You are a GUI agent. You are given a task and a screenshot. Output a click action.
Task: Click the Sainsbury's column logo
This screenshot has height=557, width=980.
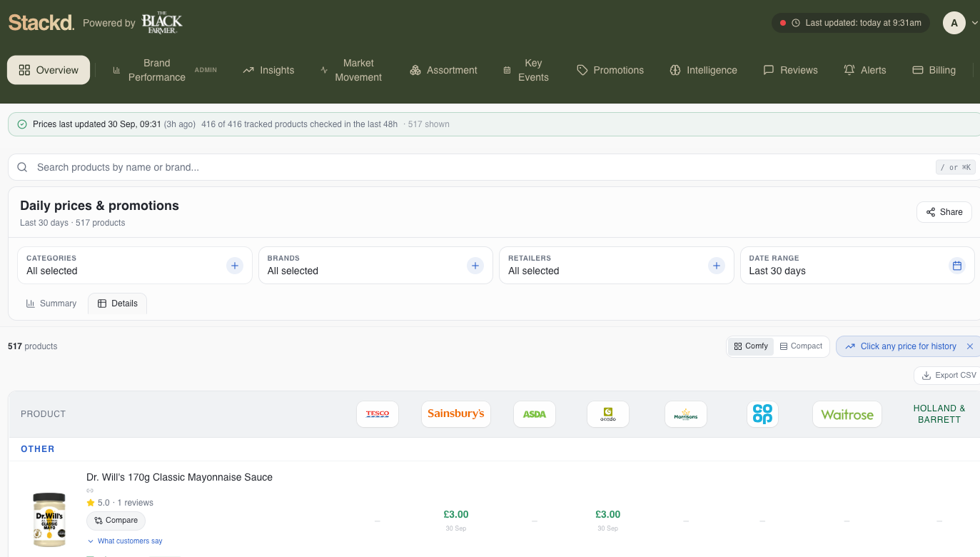[456, 414]
